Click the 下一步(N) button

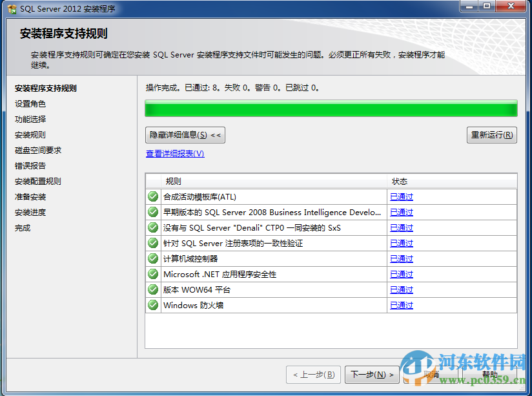[x=372, y=374]
